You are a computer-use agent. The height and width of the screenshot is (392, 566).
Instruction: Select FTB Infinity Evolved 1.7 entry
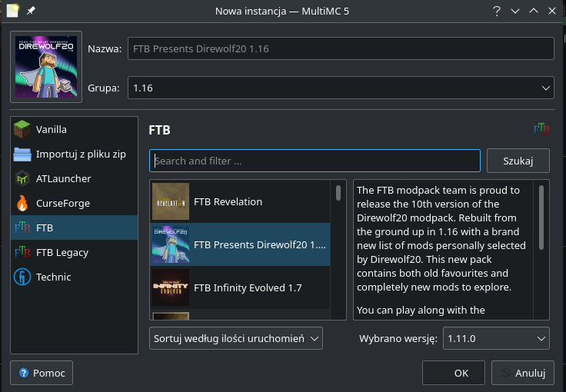240,287
